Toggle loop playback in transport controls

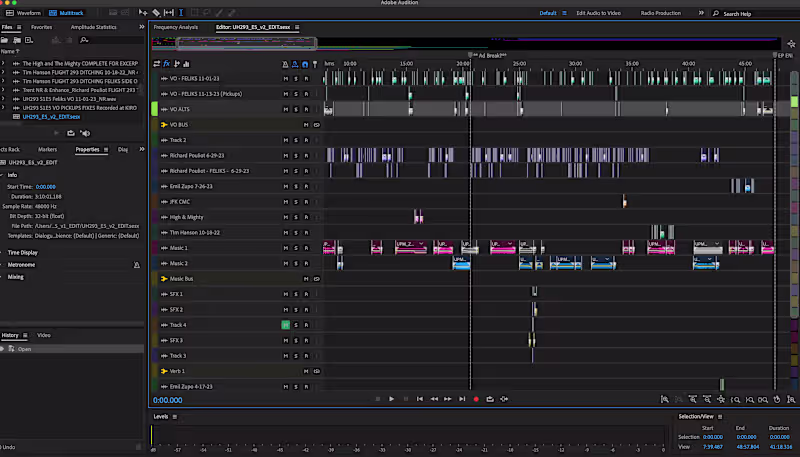490,399
